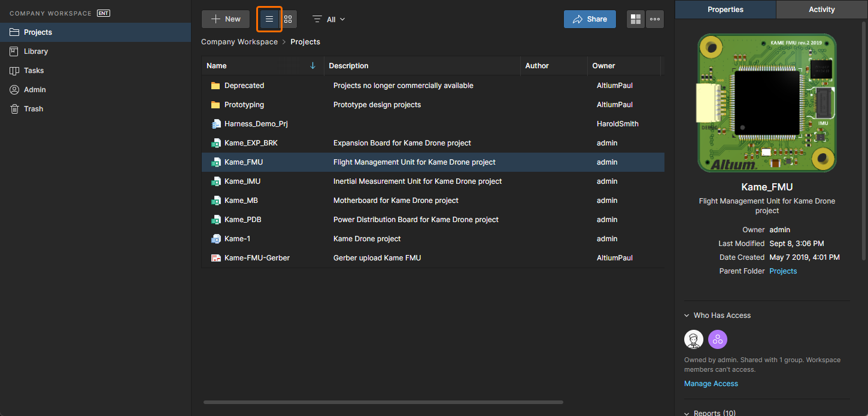Click the Admin user icon
868x416 pixels.
pos(14,90)
